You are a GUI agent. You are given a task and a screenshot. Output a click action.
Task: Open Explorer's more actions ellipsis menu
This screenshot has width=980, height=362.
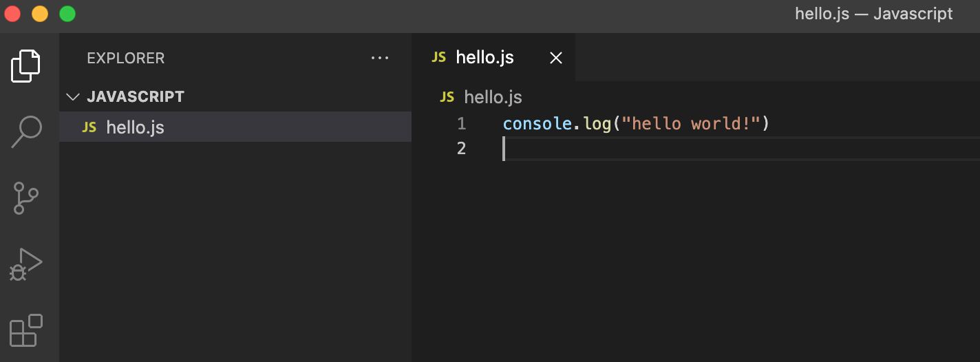[x=380, y=58]
